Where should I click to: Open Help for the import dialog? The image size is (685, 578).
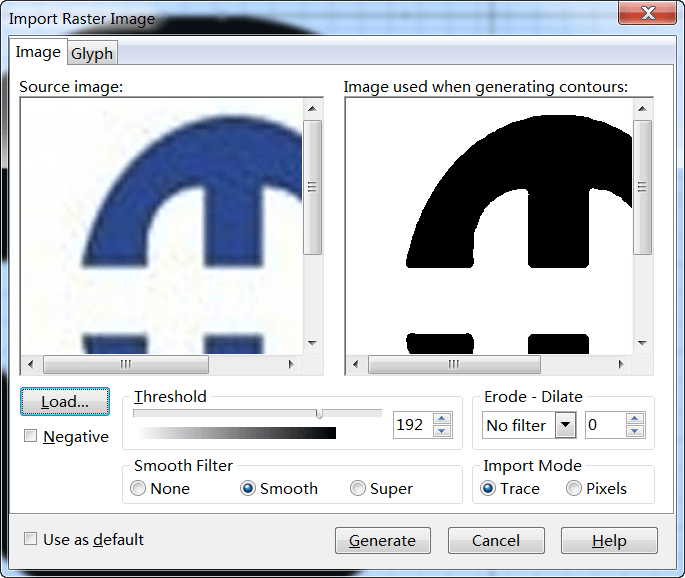click(609, 540)
